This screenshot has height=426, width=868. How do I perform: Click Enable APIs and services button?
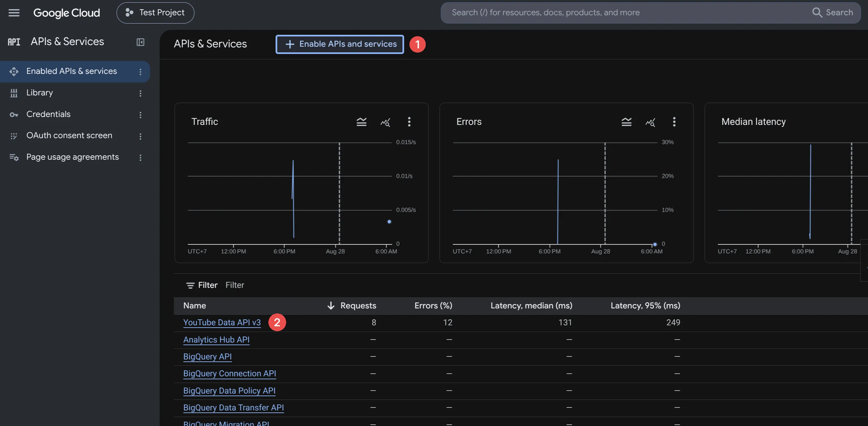(x=340, y=44)
